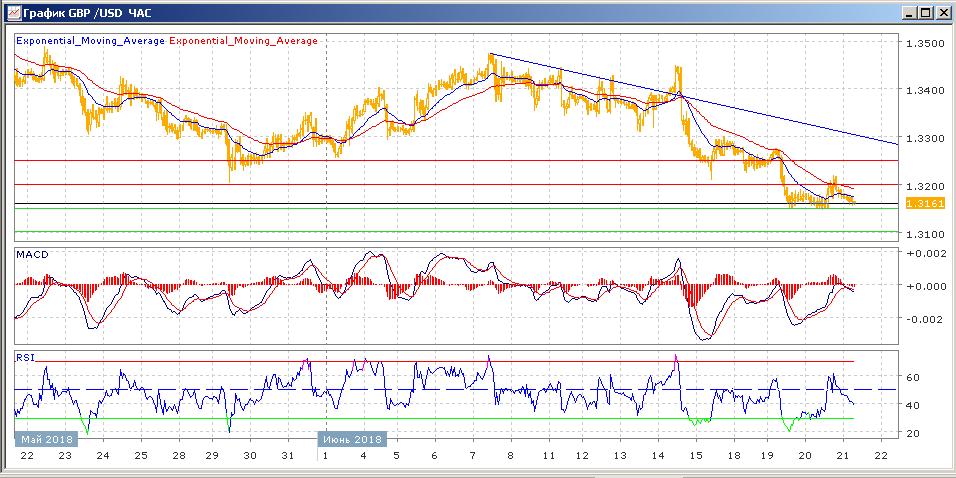Click the 1.3100 price axis label
This screenshot has width=956, height=478.
tap(923, 233)
